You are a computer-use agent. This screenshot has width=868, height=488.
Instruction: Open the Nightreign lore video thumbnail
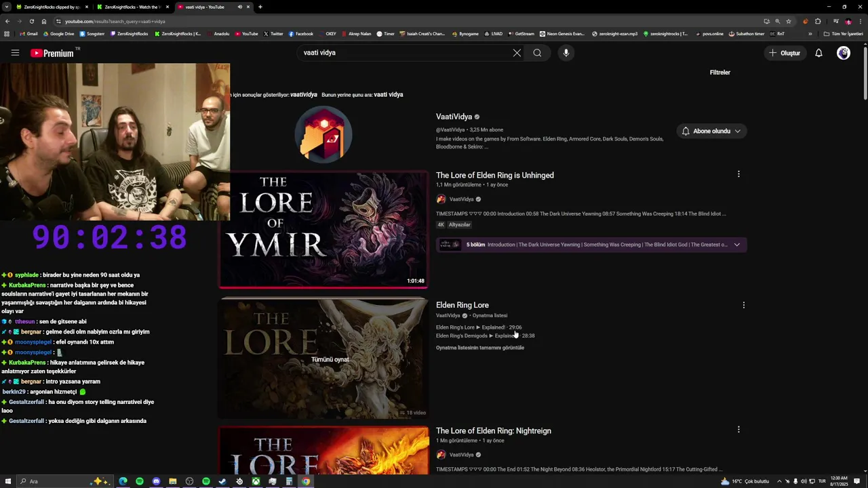pyautogui.click(x=323, y=450)
